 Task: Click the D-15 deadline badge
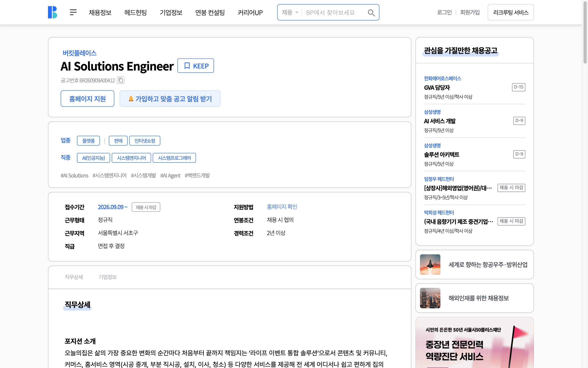click(519, 87)
